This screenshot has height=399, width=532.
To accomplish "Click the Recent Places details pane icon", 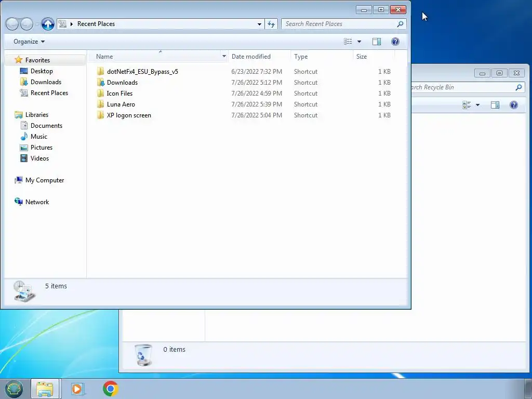I will pyautogui.click(x=24, y=291).
